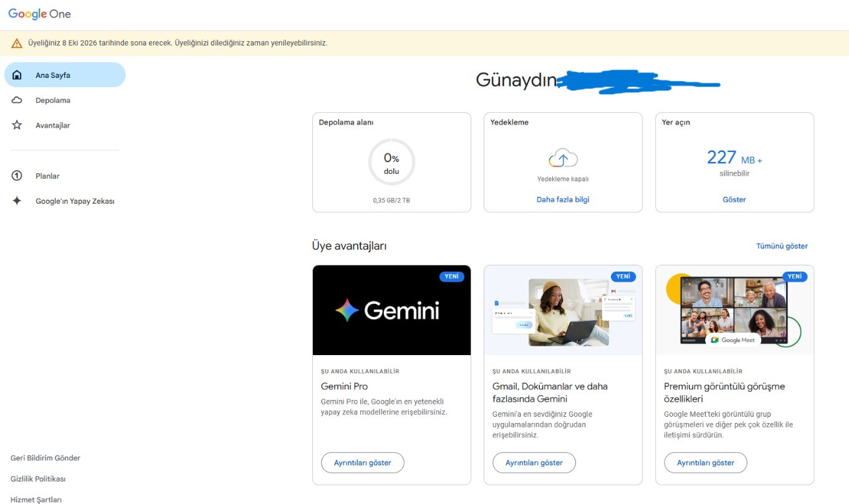Image resolution: width=849 pixels, height=504 pixels.
Task: Click the Premium görüntülü görüşme özellikleri title
Action: point(724,392)
